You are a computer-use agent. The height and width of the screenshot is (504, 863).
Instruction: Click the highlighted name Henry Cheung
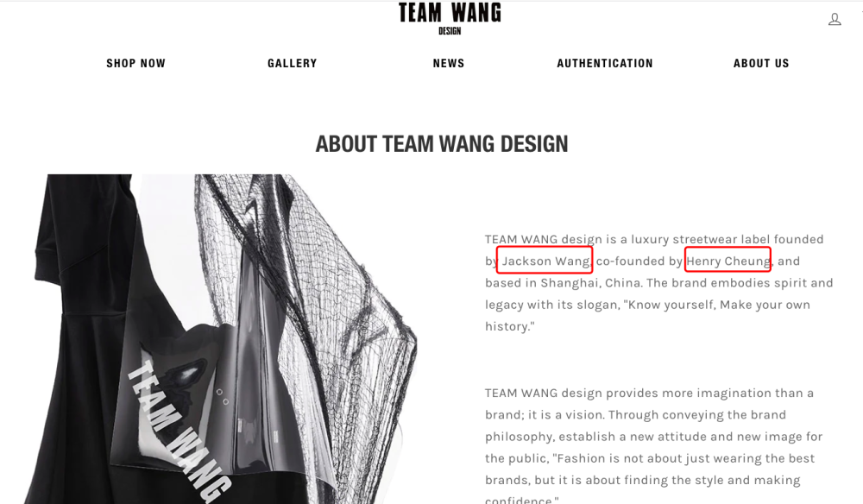click(x=728, y=261)
